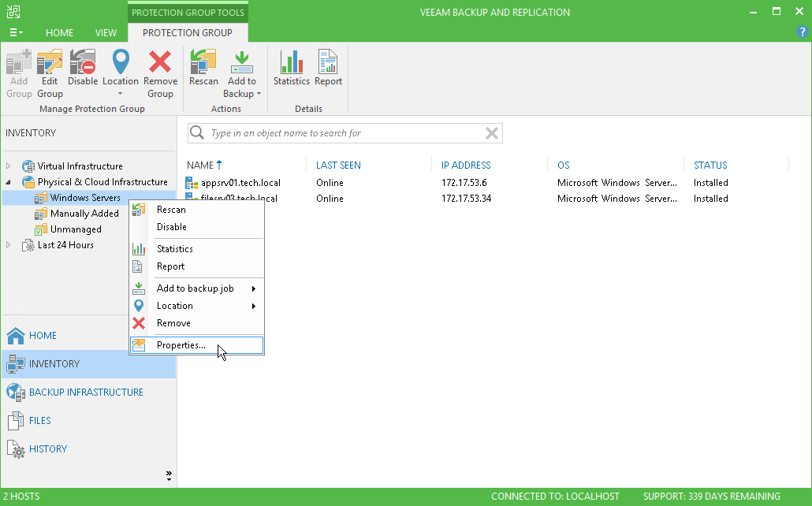Viewport: 812px width, 506px height.
Task: Click Installed status of appsrv01 row
Action: pyautogui.click(x=710, y=183)
